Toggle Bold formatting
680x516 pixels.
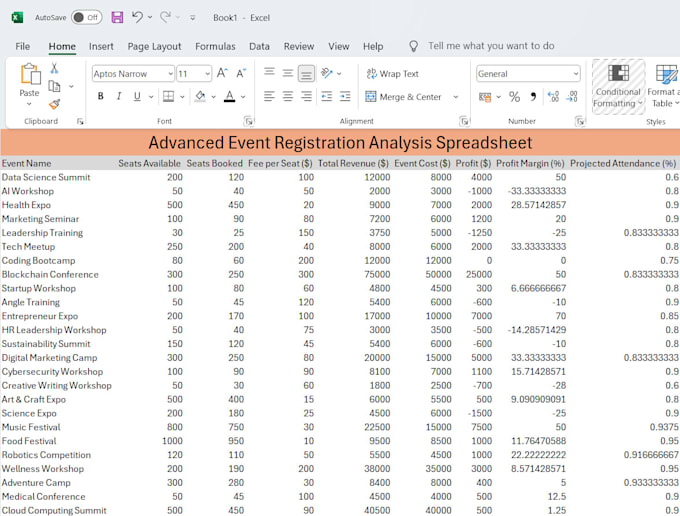[x=101, y=96]
